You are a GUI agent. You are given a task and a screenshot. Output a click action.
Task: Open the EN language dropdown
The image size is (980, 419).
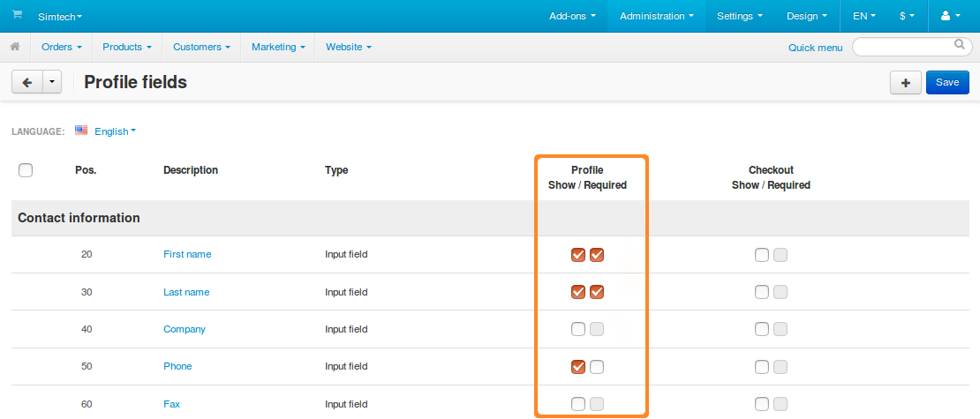pos(864,16)
